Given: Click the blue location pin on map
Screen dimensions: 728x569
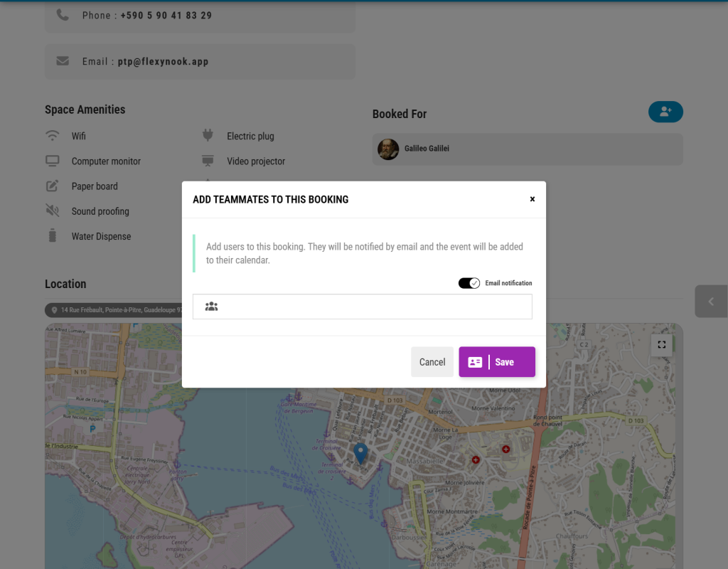Looking at the screenshot, I should 360,453.
